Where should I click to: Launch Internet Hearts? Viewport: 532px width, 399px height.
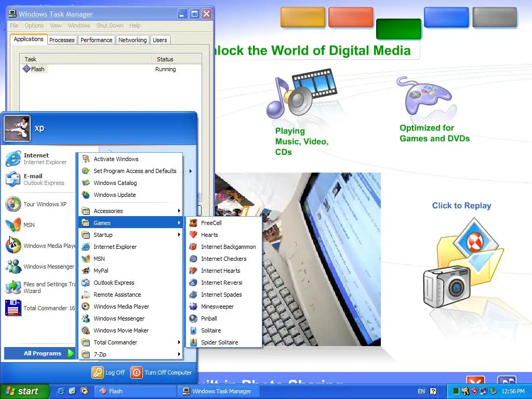point(224,270)
